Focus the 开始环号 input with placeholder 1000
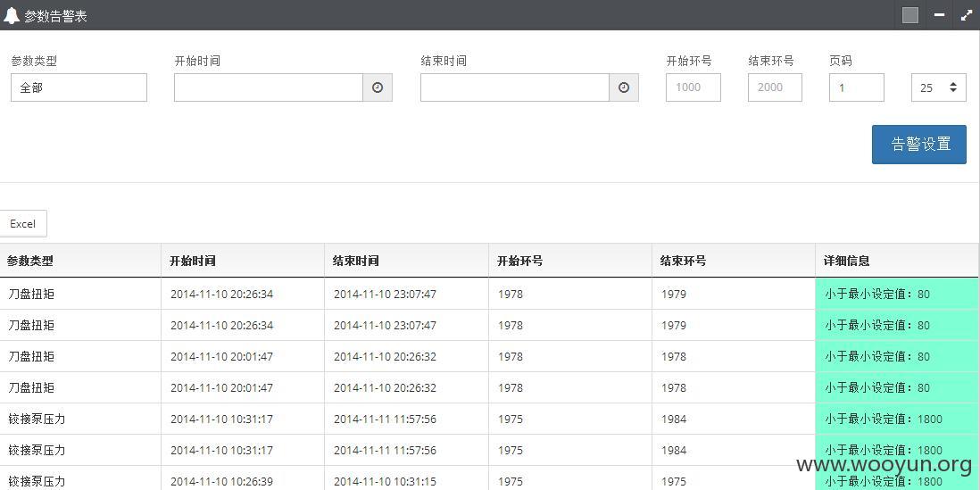This screenshot has width=980, height=490. pos(693,87)
